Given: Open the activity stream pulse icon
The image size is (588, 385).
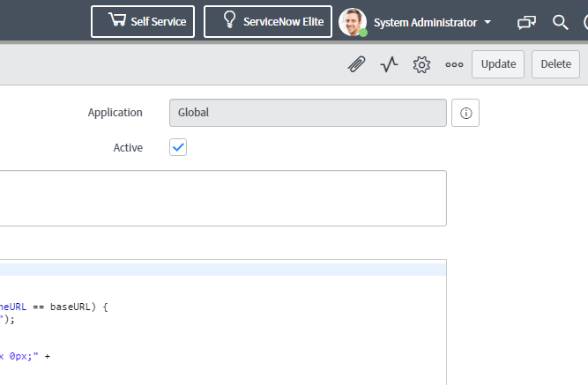Looking at the screenshot, I should pyautogui.click(x=389, y=64).
